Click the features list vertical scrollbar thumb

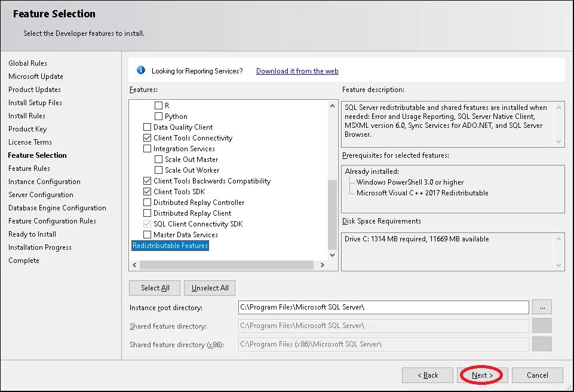[332, 215]
